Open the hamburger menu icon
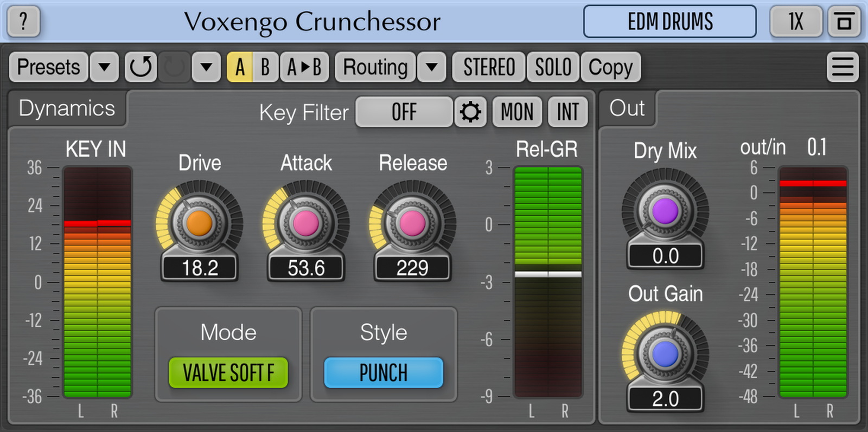This screenshot has width=868, height=432. (843, 67)
